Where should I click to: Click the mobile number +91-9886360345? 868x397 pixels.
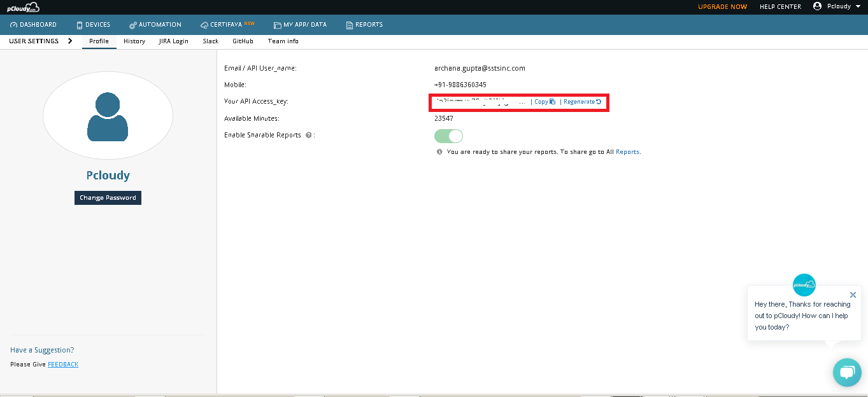460,85
